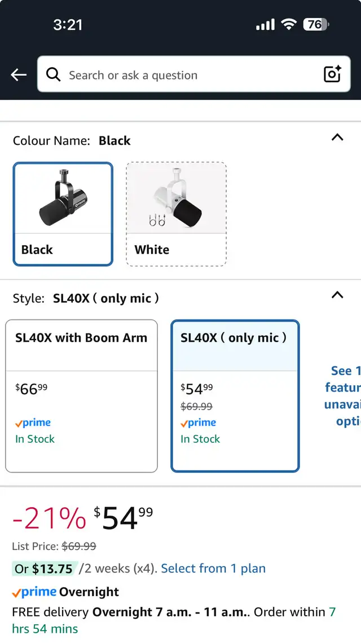Collapse the Style section chevron

coord(337,295)
